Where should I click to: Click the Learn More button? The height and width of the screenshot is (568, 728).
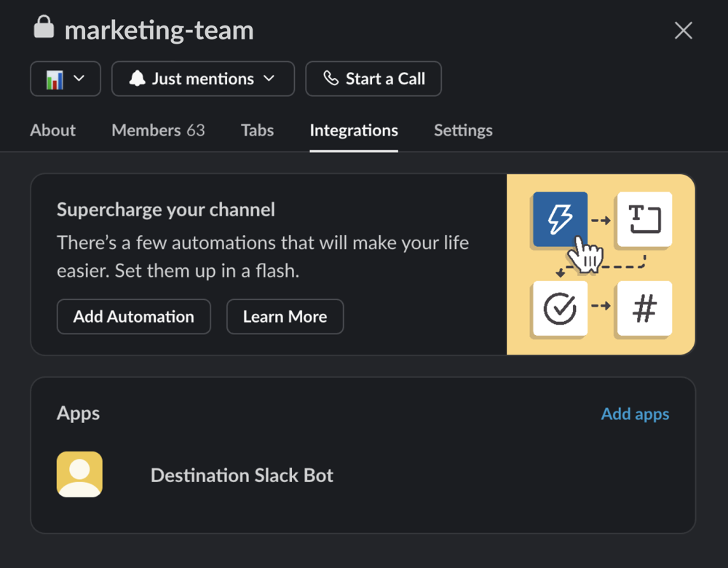(x=285, y=316)
